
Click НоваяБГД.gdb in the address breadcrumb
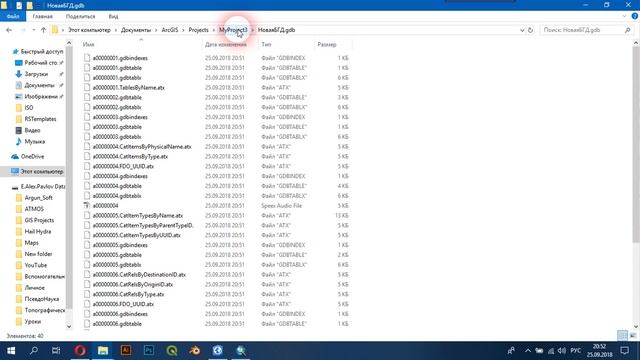click(x=276, y=30)
